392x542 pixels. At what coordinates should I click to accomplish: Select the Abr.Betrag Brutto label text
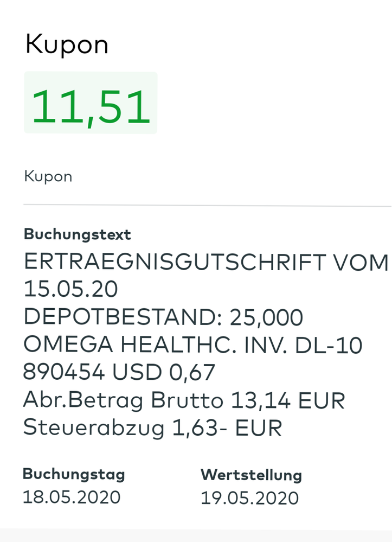tap(123, 400)
